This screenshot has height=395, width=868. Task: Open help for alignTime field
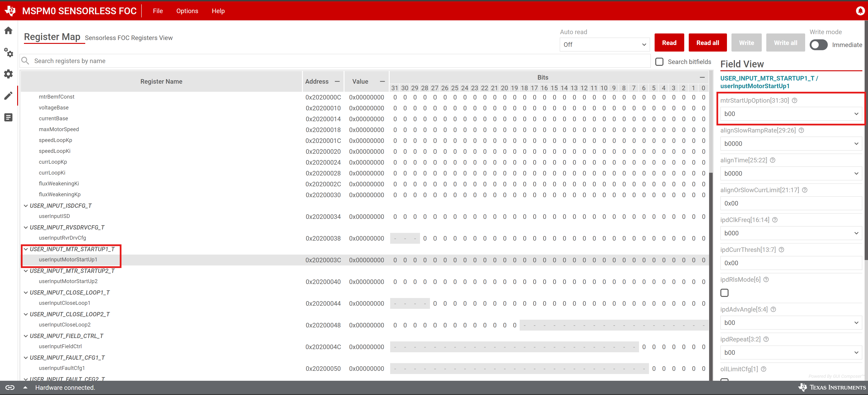(x=773, y=160)
